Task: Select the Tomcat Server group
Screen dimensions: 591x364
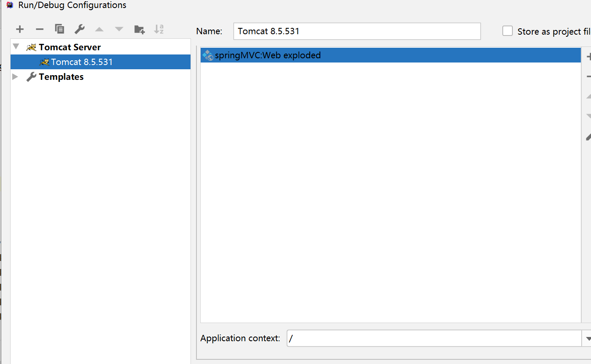Action: pyautogui.click(x=70, y=47)
